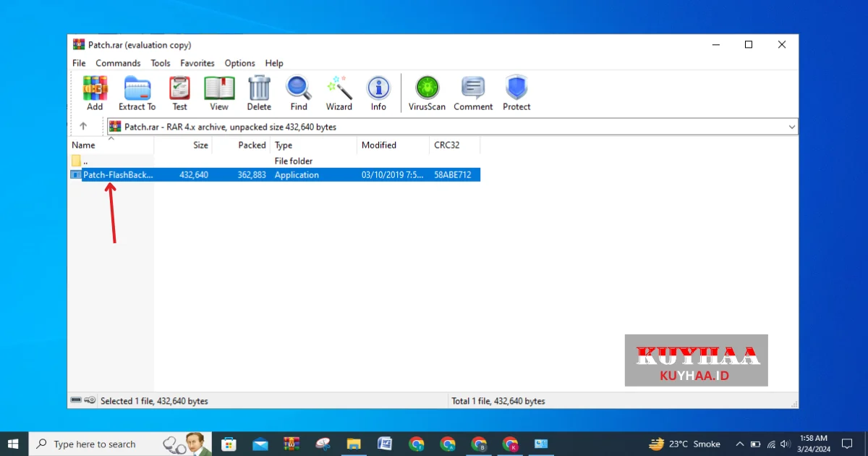Click the Delete trash can icon

(x=259, y=93)
